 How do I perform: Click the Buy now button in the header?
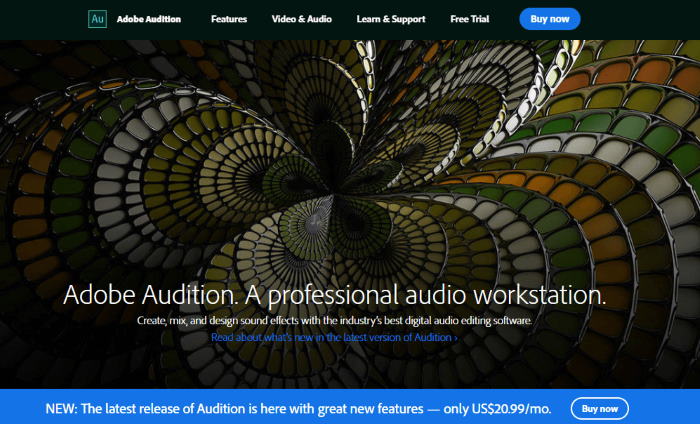point(550,19)
